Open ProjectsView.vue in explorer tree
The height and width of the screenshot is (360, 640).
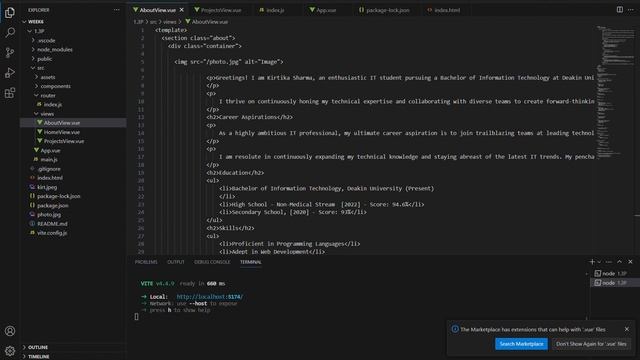(73, 141)
